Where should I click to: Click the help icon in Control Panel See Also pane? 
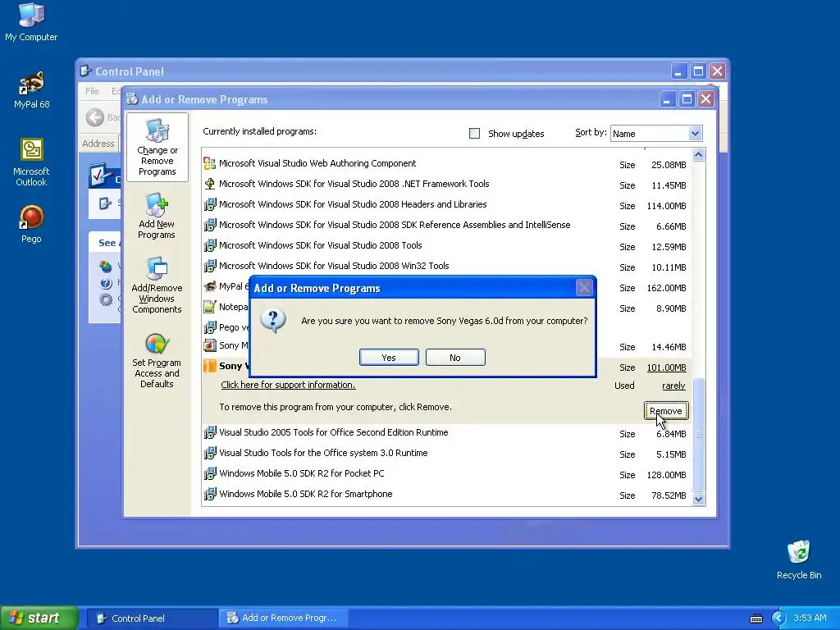[106, 283]
